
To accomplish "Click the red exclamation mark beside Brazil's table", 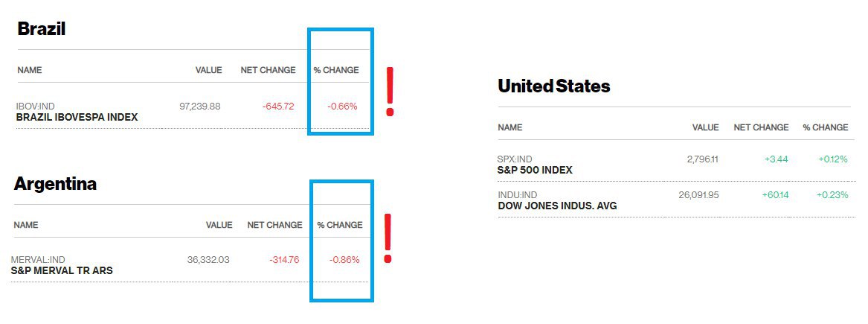I will (x=389, y=91).
